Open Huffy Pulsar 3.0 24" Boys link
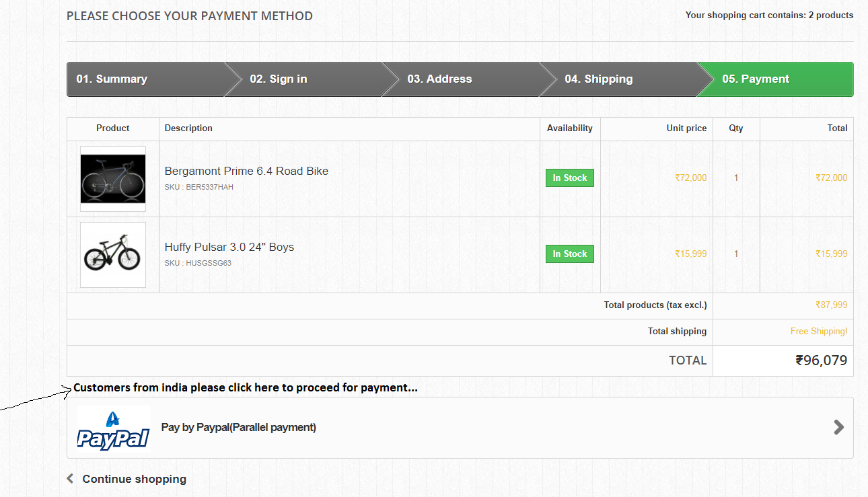The height and width of the screenshot is (497, 868). 229,247
